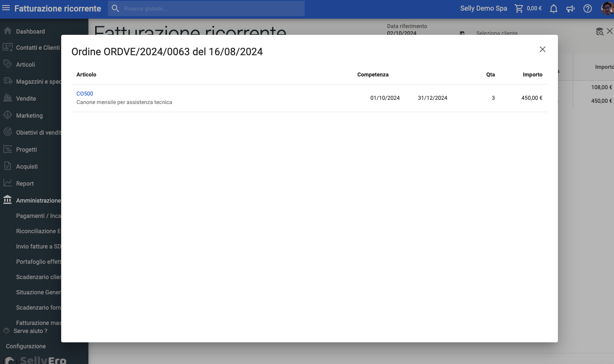
Task: Click the background page close X icon
Action: point(610,31)
